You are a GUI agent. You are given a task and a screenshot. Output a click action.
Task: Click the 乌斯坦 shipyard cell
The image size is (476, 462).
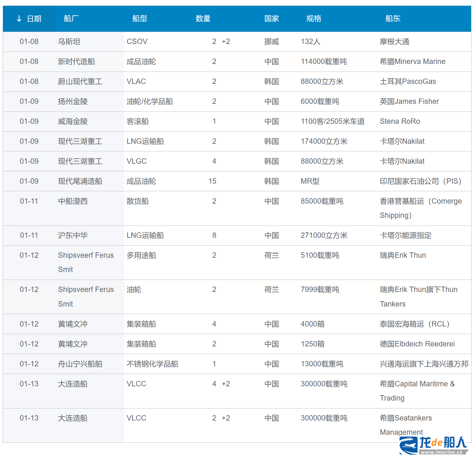point(69,41)
